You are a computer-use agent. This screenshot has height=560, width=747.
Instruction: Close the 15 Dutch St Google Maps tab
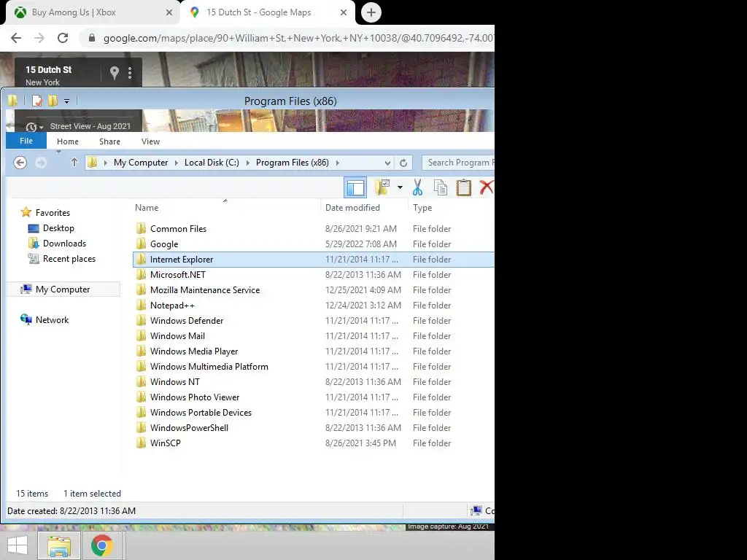click(343, 12)
